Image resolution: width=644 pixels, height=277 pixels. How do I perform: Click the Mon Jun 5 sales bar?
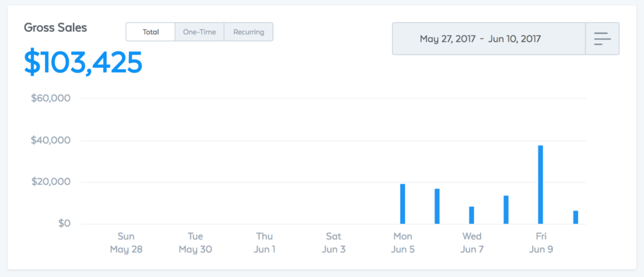coord(402,204)
